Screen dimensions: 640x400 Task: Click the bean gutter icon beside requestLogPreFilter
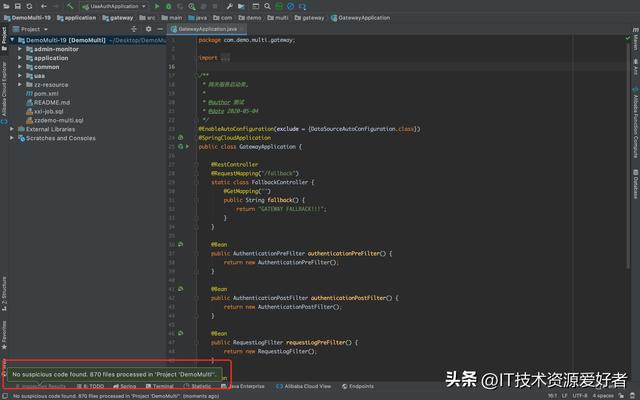pyautogui.click(x=180, y=333)
